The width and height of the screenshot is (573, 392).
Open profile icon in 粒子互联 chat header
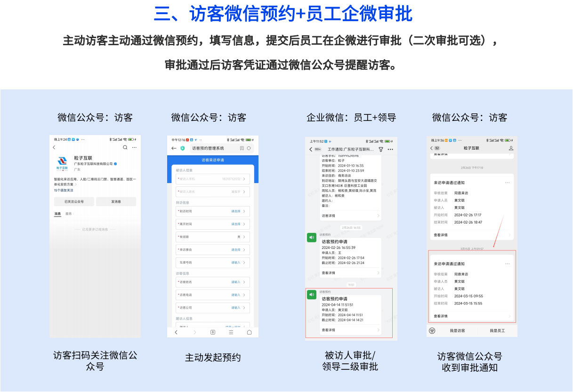[511, 148]
